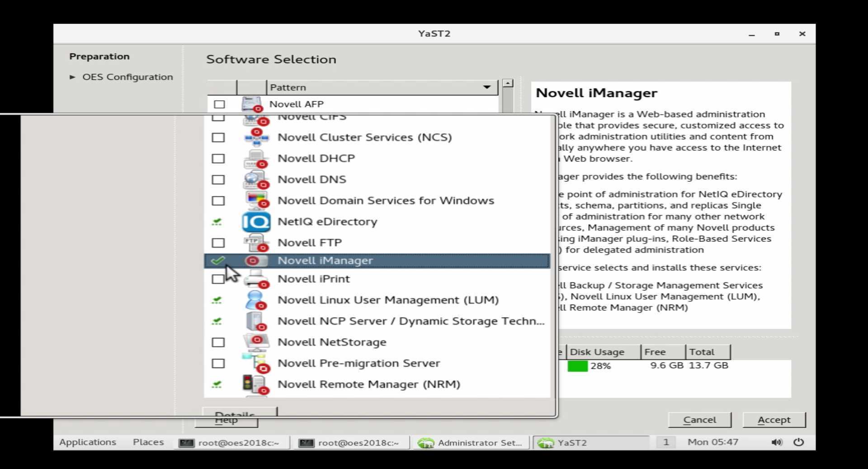Viewport: 868px width, 469px height.
Task: Click the Administrator Settings taskbar icon
Action: click(426, 443)
